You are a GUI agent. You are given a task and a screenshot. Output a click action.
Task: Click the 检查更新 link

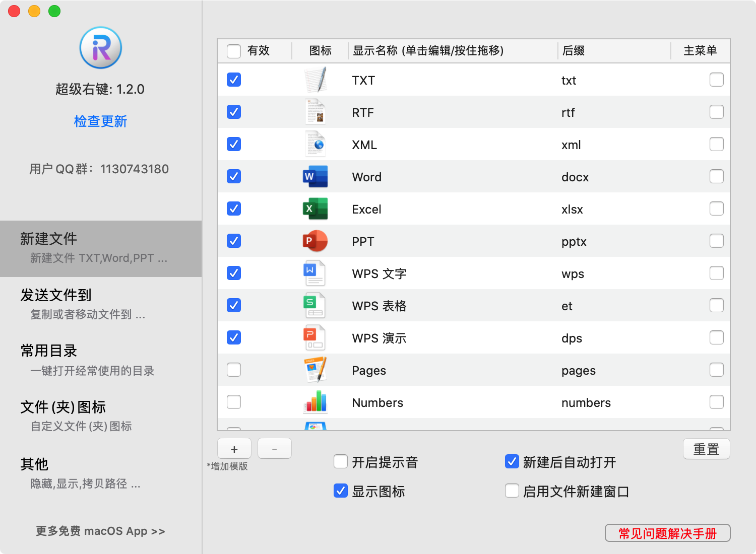(100, 121)
